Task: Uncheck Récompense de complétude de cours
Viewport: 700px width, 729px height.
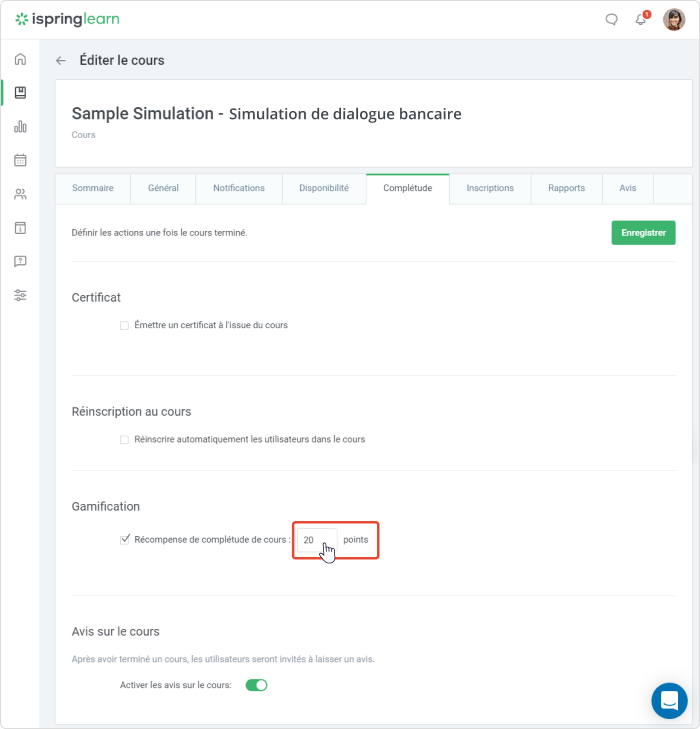Action: tap(125, 539)
